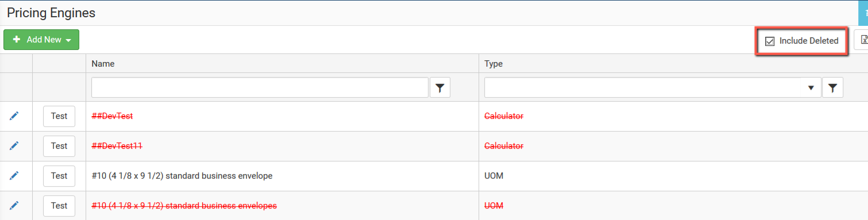Click the Excel export icon
Image resolution: width=868 pixels, height=220 pixels.
click(x=863, y=41)
